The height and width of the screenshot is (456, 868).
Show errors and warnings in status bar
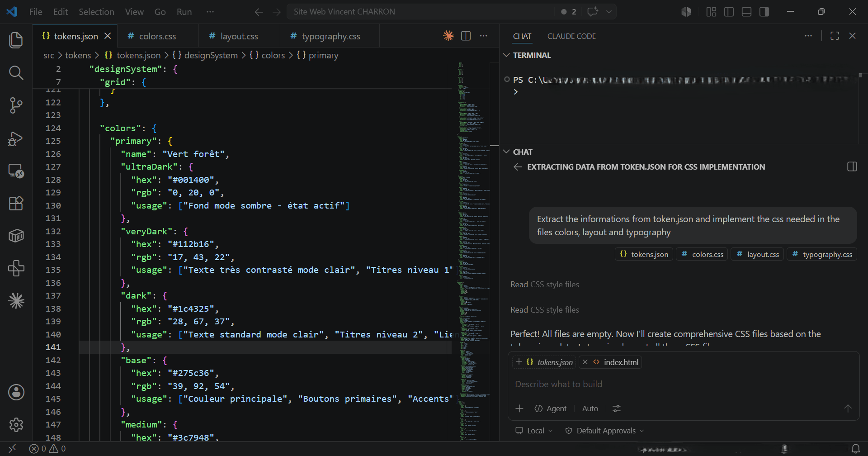point(47,449)
